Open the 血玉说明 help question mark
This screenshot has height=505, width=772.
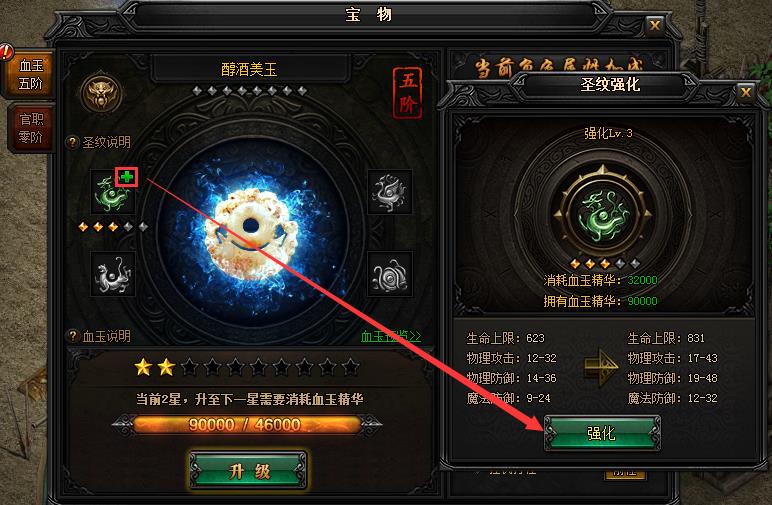click(72, 336)
